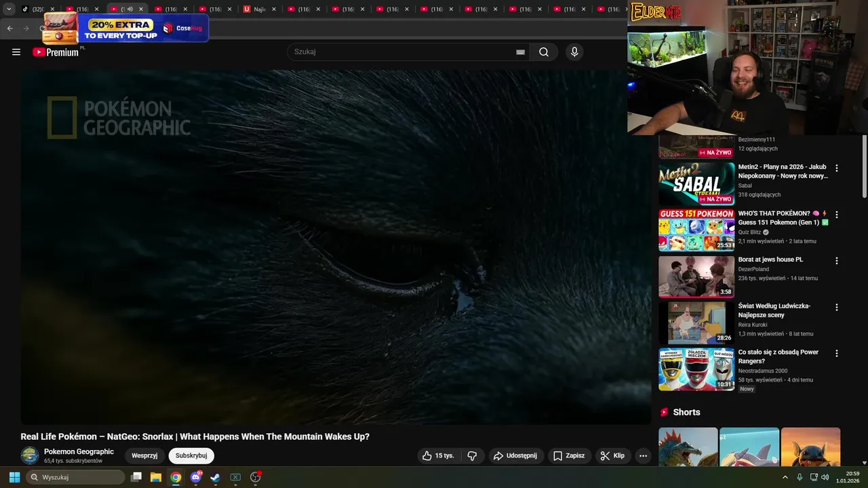Save video using Zapisz button
This screenshot has width=868, height=488.
(569, 455)
